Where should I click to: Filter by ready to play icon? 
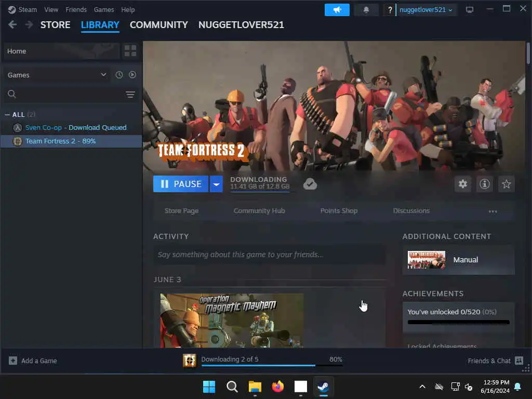(x=132, y=75)
